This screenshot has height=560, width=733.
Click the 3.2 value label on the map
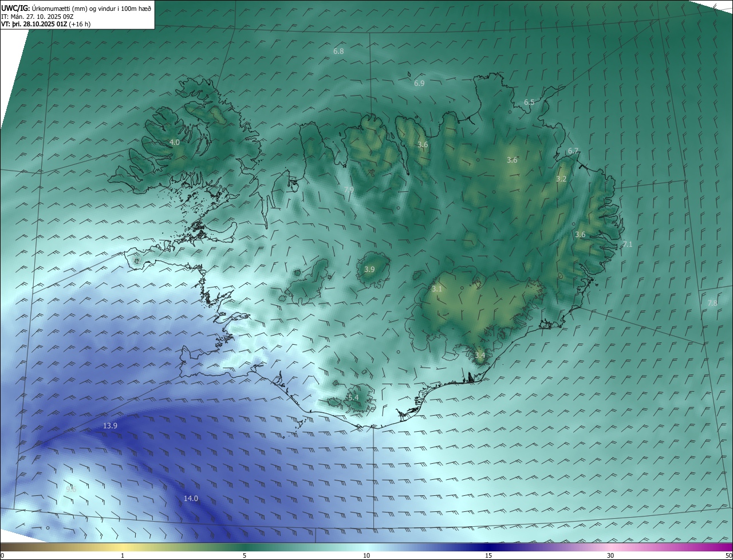click(x=561, y=179)
